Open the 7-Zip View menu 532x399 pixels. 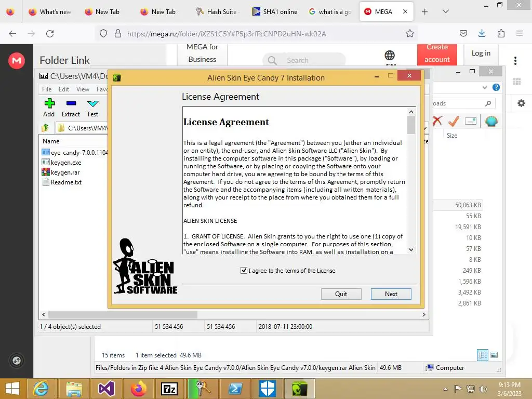83,89
